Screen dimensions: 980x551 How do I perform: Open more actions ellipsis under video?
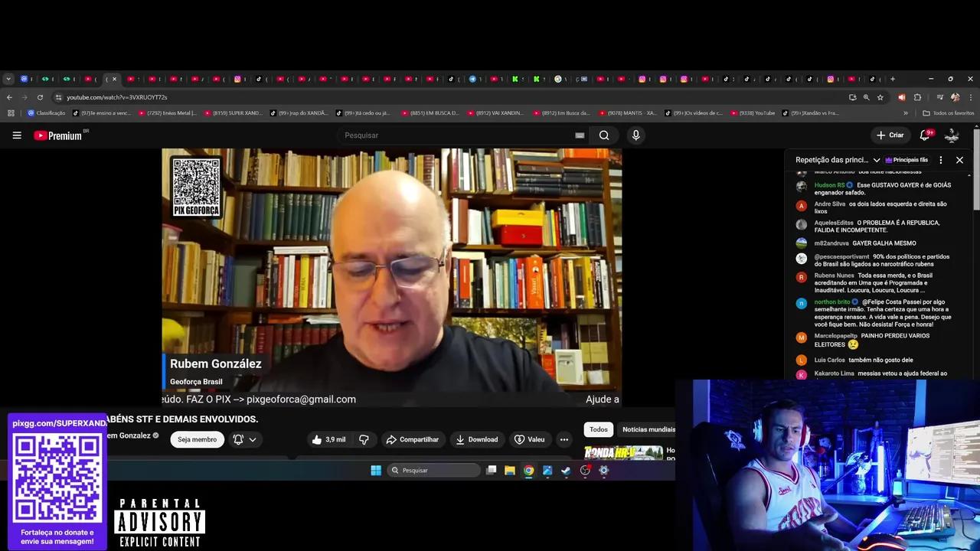[x=564, y=439]
